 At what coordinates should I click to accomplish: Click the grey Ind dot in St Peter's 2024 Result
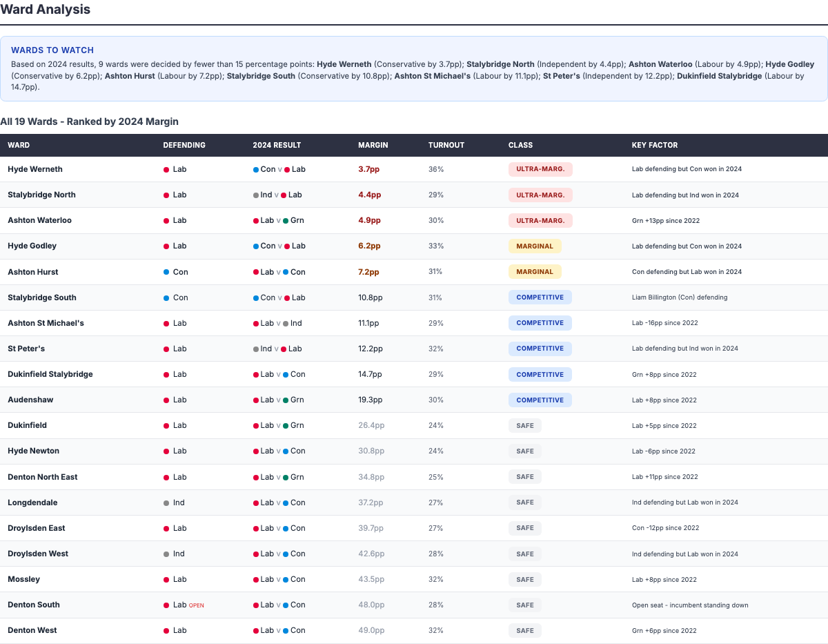(x=256, y=349)
